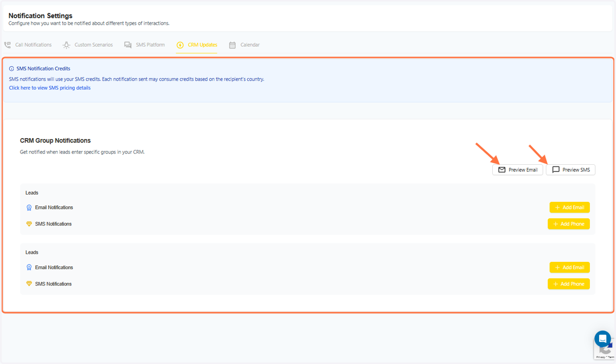The image size is (616, 364).
Task: Click the speech bubble icon in Preview SMS
Action: point(555,170)
